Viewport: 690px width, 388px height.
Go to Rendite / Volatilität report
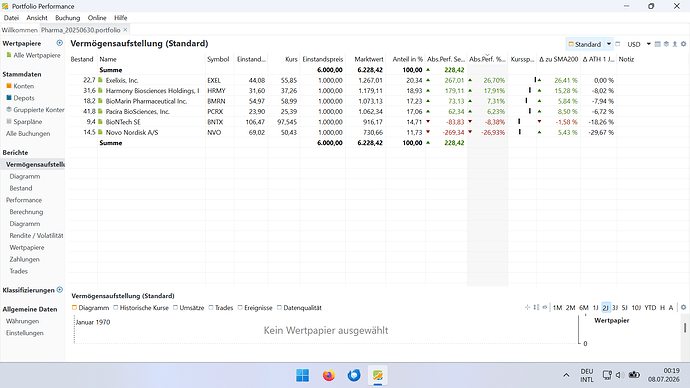36,236
